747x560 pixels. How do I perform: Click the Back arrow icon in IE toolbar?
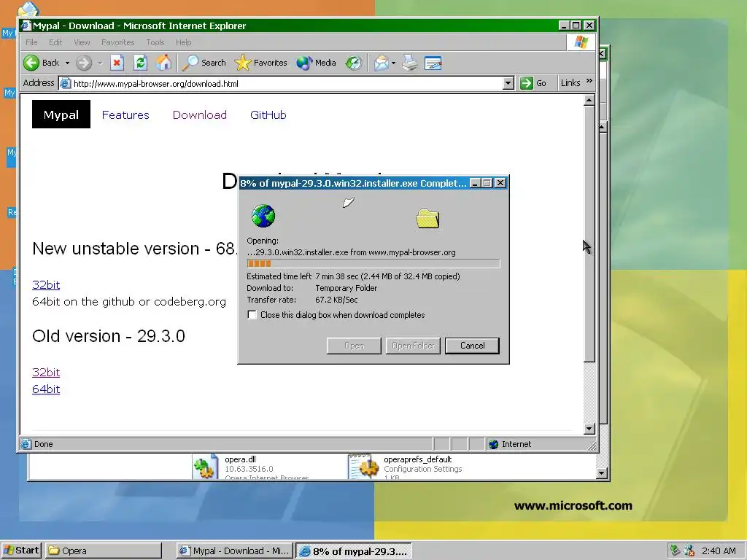[x=31, y=63]
